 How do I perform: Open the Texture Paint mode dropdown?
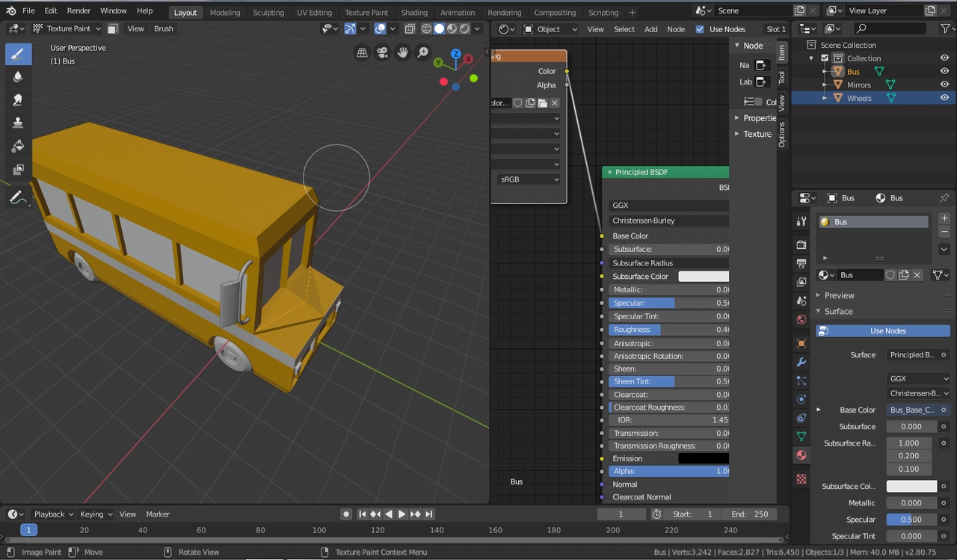pyautogui.click(x=67, y=28)
